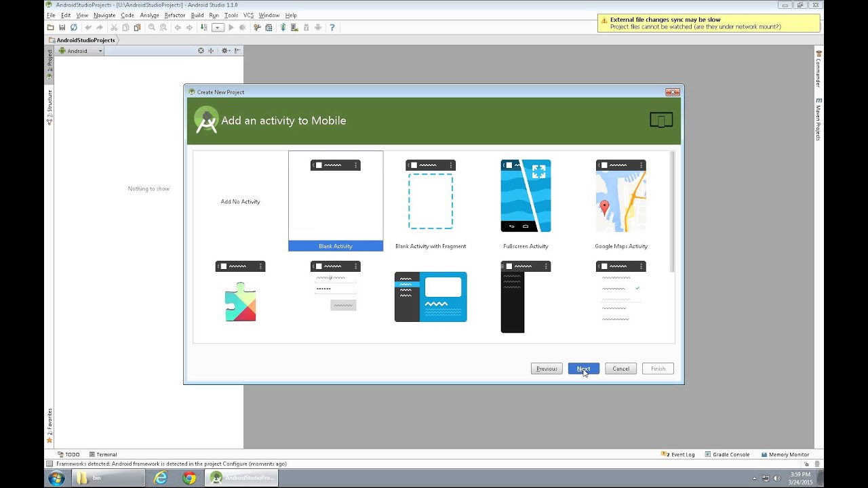Click the activity list vertical scrollbar

click(x=672, y=211)
